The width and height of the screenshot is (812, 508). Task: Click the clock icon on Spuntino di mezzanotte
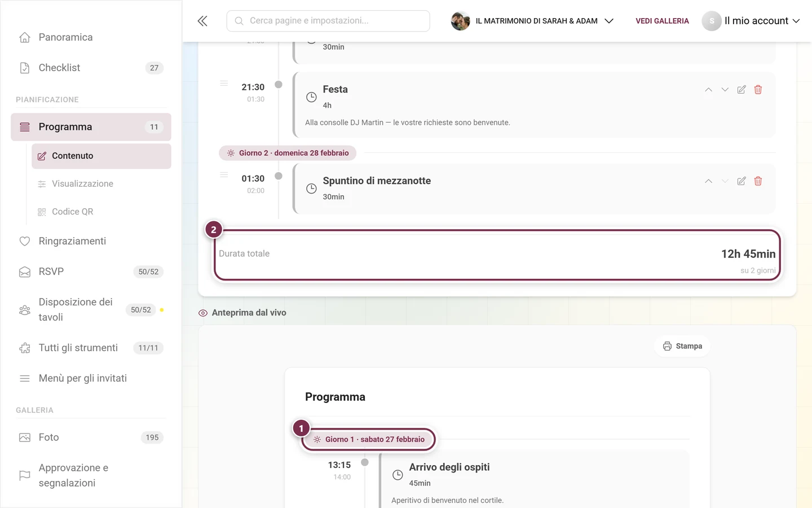tap(311, 189)
